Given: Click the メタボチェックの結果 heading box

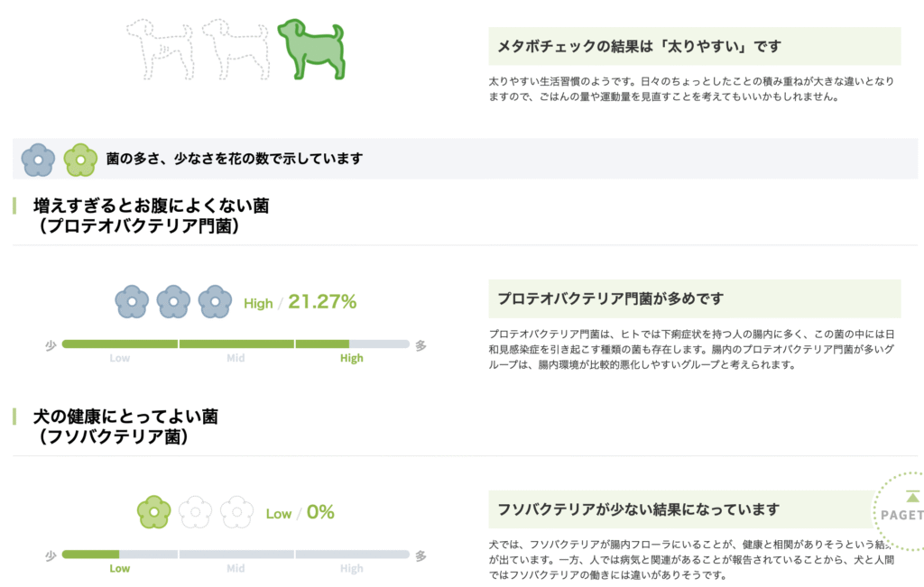Looking at the screenshot, I should 695,46.
